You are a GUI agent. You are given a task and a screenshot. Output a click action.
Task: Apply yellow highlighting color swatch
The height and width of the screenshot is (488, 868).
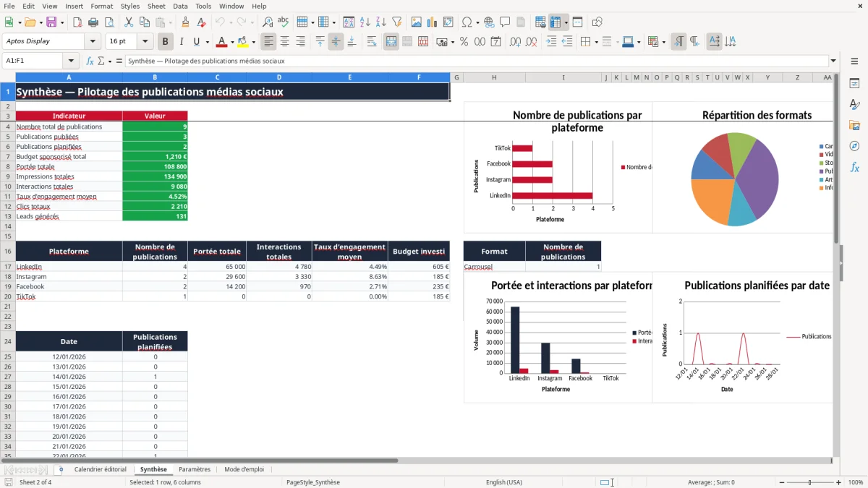coord(242,42)
